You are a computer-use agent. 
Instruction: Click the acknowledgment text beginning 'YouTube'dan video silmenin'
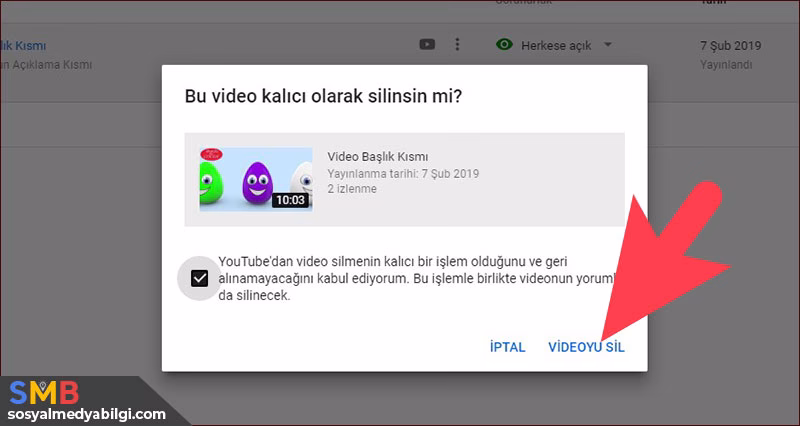(417, 279)
